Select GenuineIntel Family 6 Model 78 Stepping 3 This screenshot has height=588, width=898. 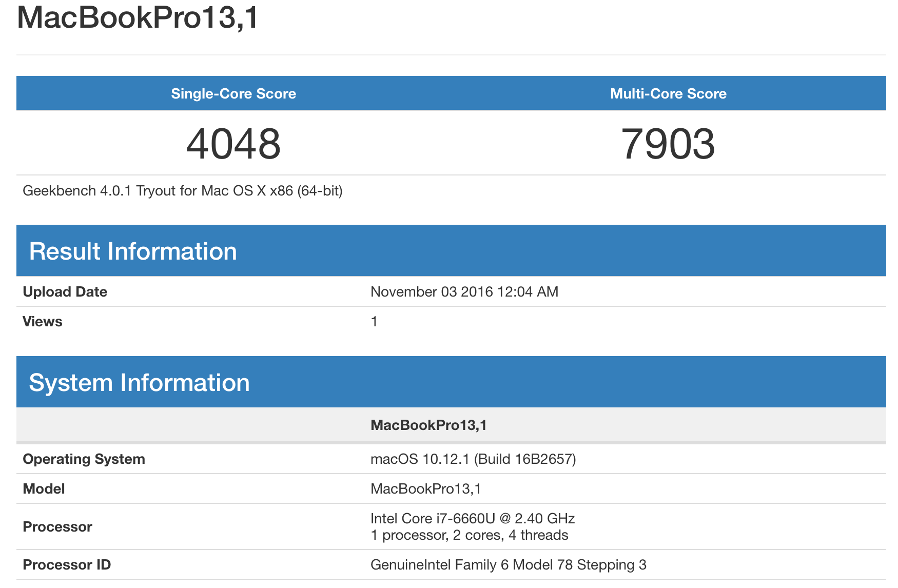pos(509,564)
